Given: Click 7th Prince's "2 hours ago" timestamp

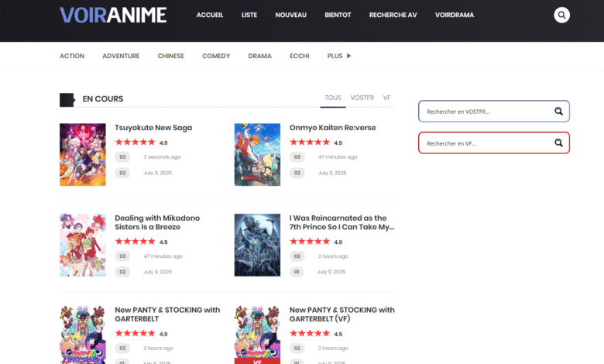Looking at the screenshot, I should point(333,256).
